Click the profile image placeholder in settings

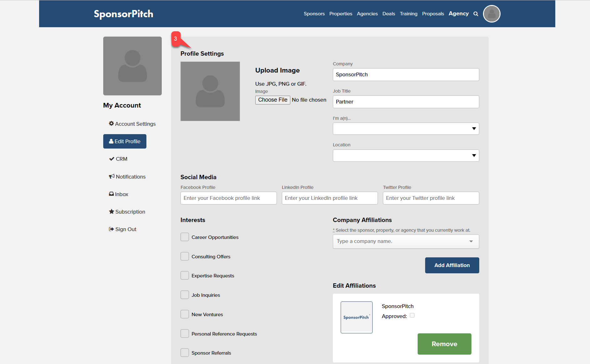[x=210, y=91]
